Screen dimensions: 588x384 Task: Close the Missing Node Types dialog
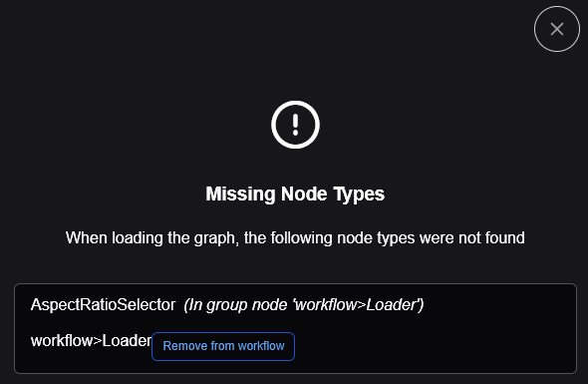click(557, 29)
